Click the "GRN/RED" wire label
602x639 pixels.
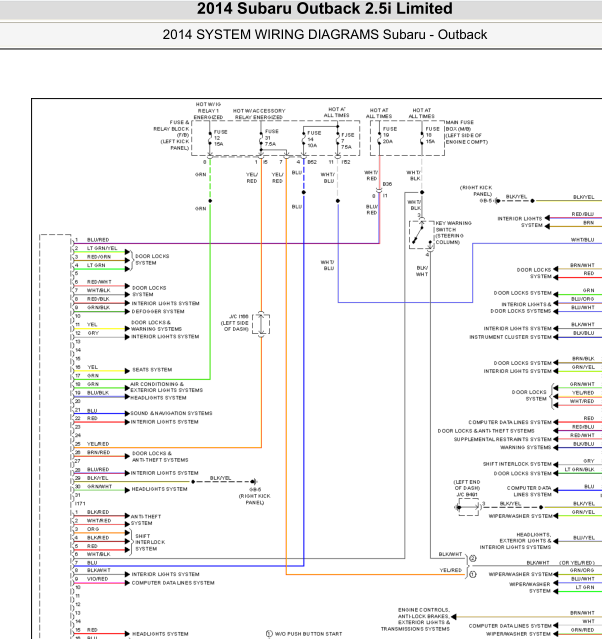pos(582,630)
